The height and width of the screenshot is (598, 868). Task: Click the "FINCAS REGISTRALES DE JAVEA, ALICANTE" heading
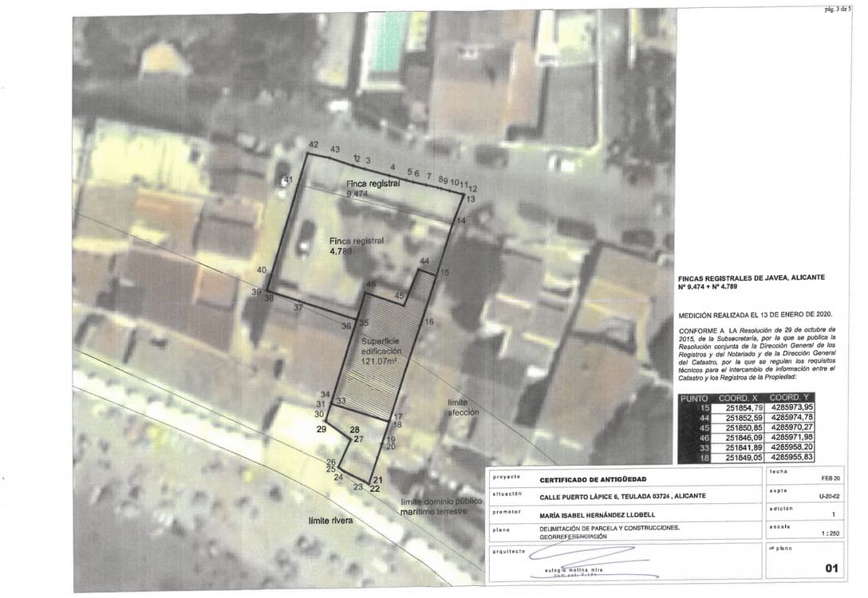(751, 277)
